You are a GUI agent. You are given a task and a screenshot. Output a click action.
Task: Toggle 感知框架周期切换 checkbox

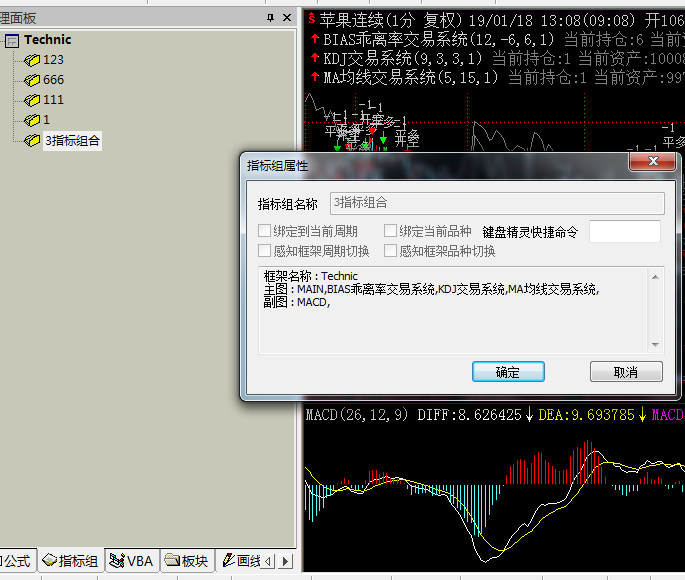[x=264, y=251]
